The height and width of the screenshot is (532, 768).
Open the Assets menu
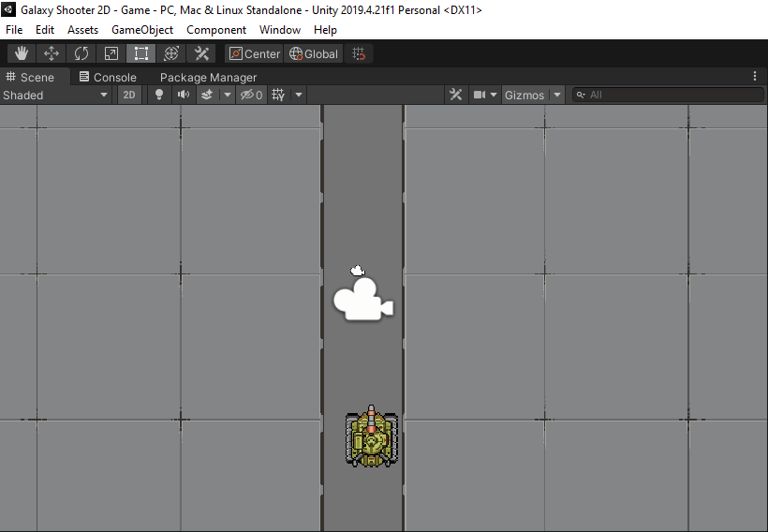tap(82, 30)
